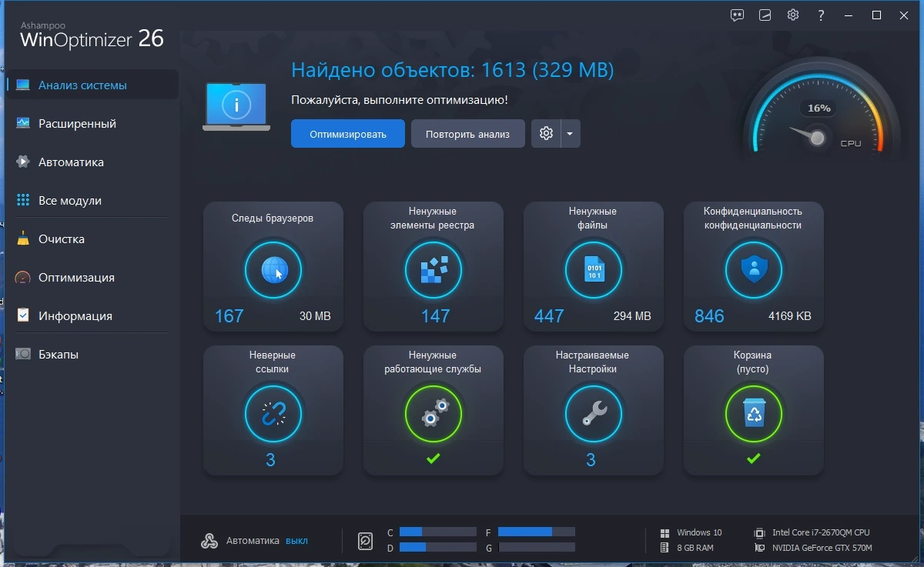This screenshot has height=567, width=924.
Task: Click the Intel Core i7-2670QM CPU text
Action: click(821, 532)
